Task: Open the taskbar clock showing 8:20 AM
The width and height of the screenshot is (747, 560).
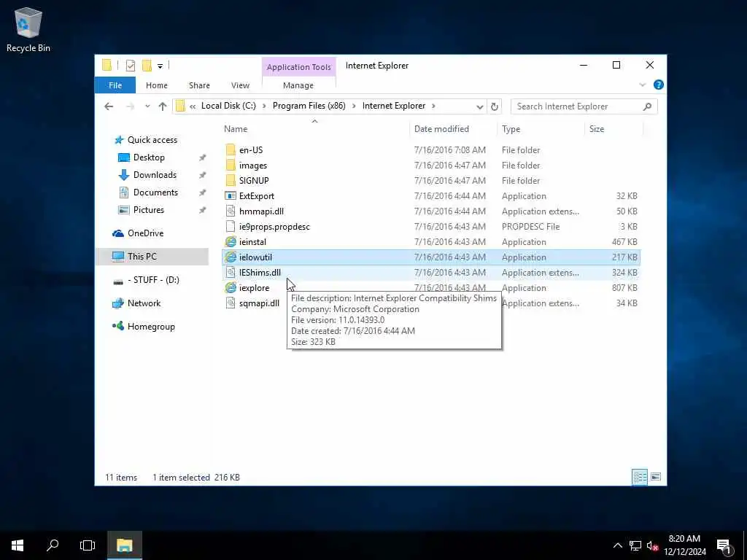Action: [684, 545]
